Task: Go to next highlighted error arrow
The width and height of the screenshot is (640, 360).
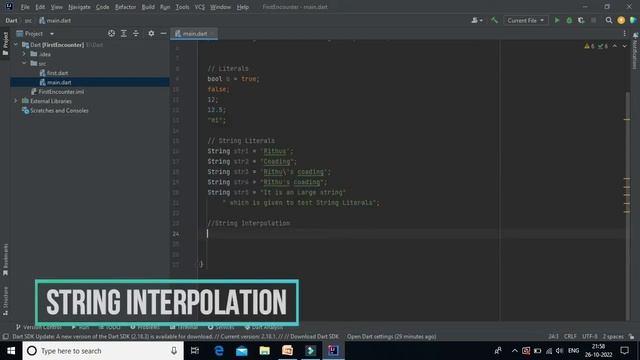Action: (x=624, y=46)
